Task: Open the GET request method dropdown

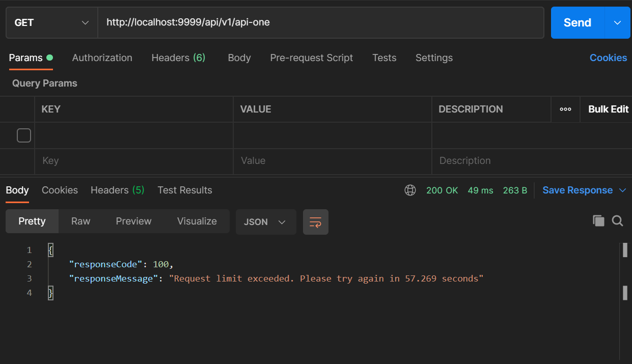Action: 51,22
